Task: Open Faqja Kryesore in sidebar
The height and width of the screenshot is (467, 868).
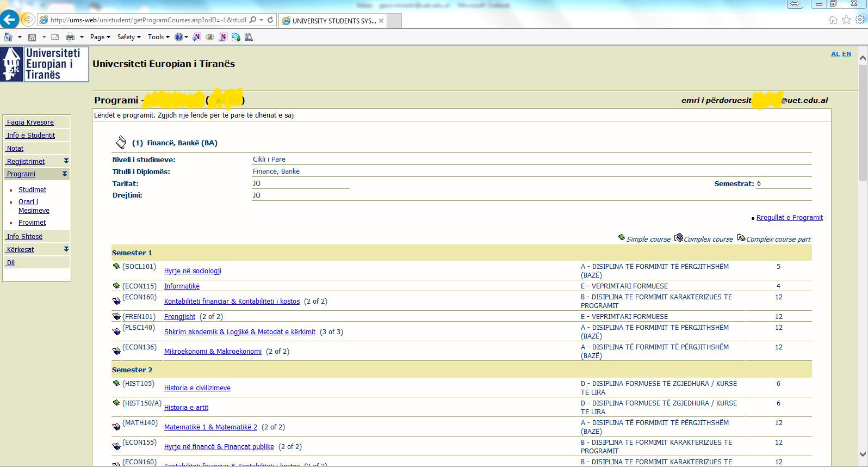Action: pos(30,122)
